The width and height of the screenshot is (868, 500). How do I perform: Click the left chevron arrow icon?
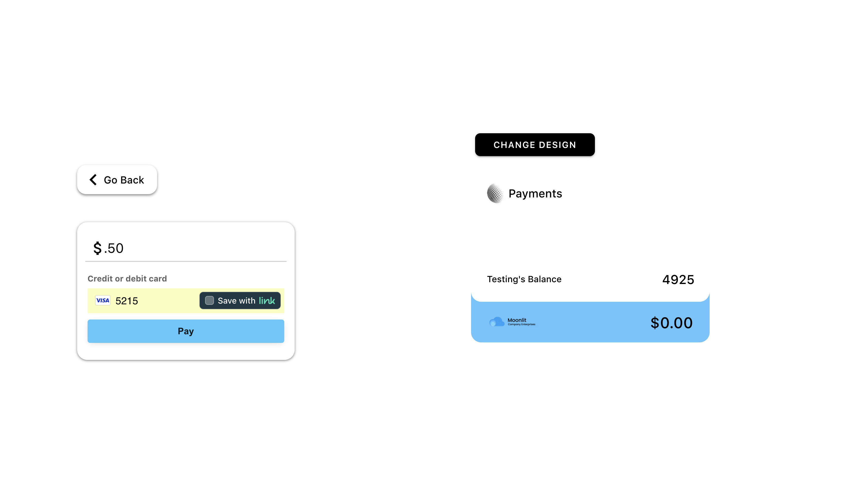93,180
